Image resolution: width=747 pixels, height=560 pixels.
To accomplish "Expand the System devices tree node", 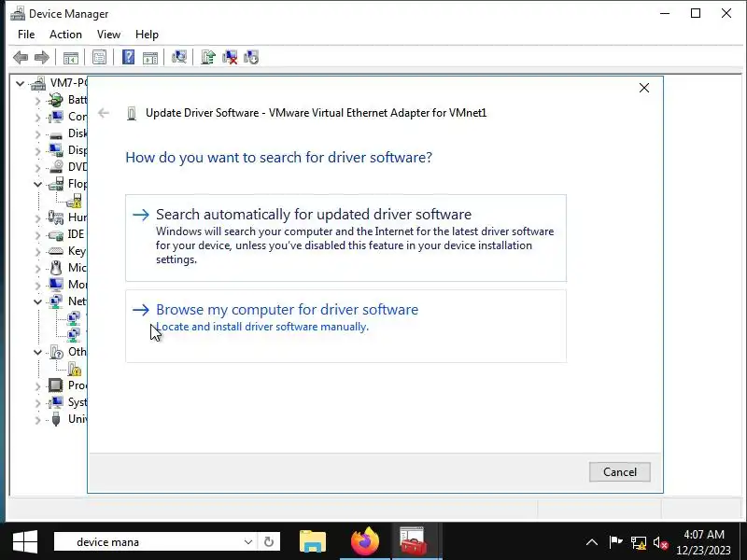I will pos(37,403).
